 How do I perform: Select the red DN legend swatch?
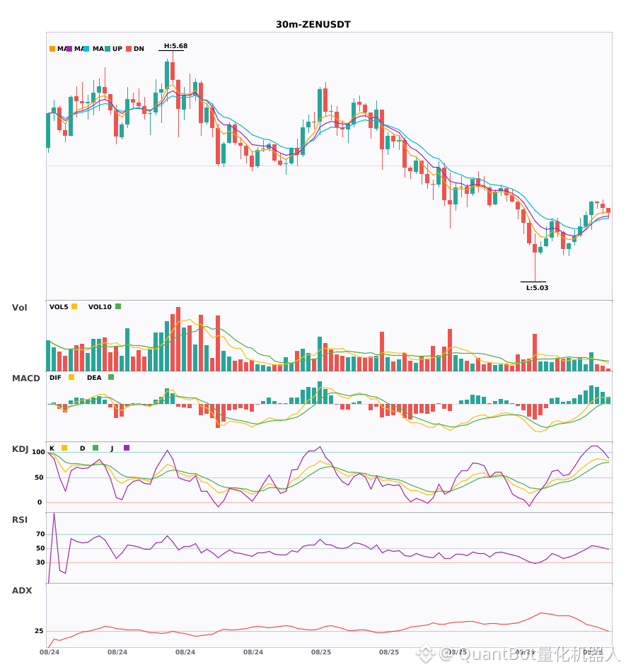pos(129,49)
